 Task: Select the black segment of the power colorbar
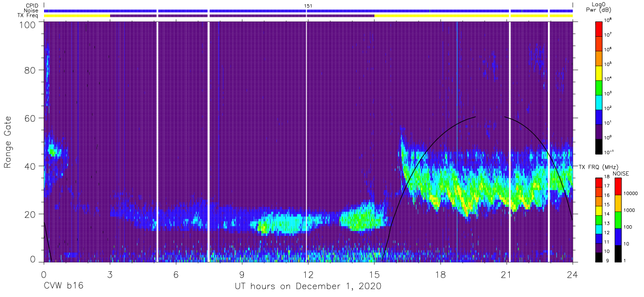click(x=599, y=146)
